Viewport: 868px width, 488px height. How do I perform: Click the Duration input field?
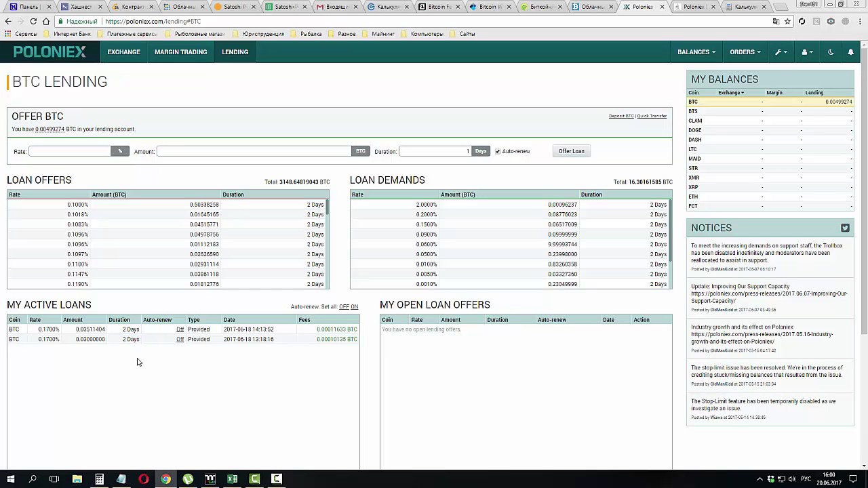tap(435, 151)
